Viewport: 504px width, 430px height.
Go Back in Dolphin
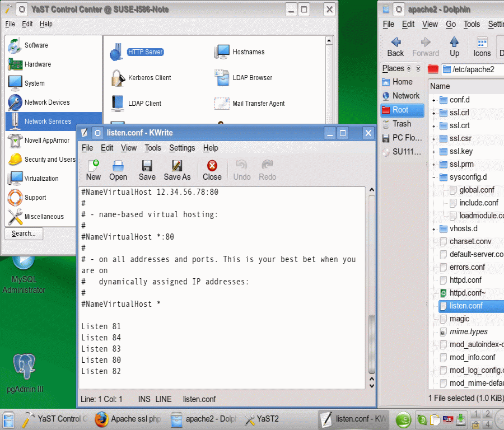(395, 47)
